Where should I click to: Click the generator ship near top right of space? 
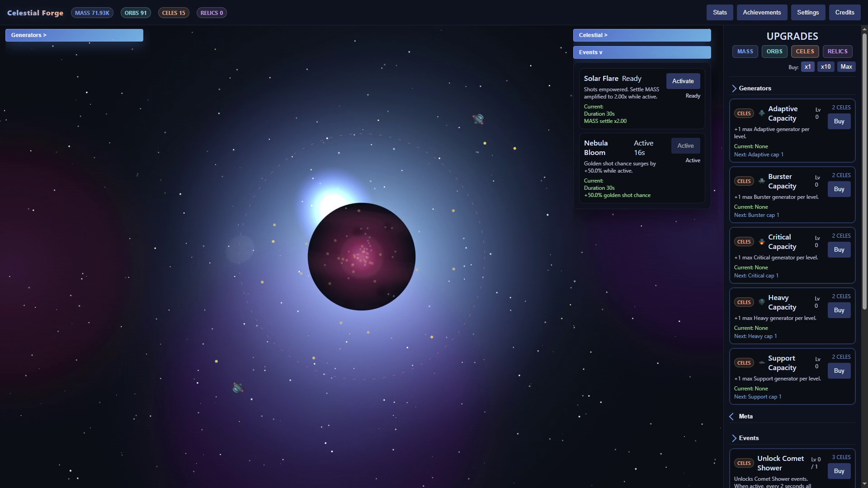click(478, 119)
